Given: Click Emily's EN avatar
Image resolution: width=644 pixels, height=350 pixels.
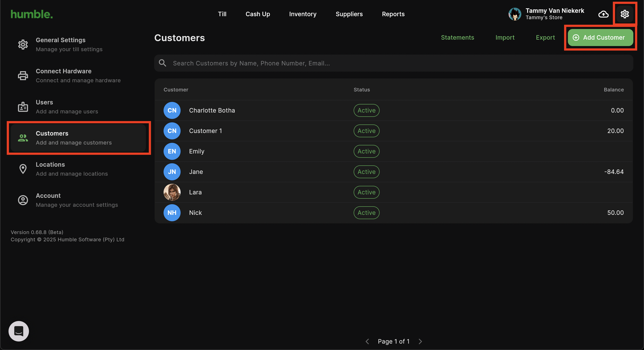Looking at the screenshot, I should 172,151.
